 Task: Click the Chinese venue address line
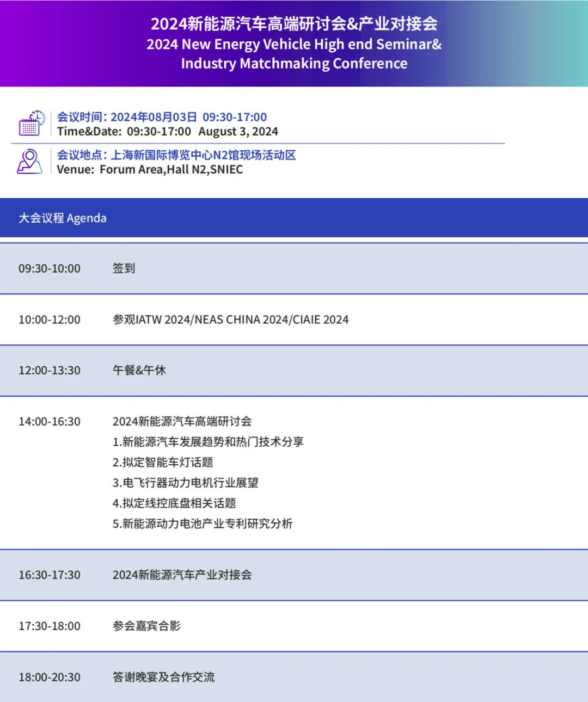176,155
